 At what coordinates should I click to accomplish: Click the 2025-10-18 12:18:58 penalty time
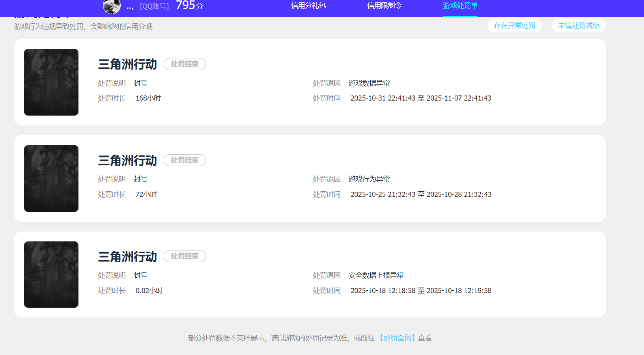pos(421,291)
